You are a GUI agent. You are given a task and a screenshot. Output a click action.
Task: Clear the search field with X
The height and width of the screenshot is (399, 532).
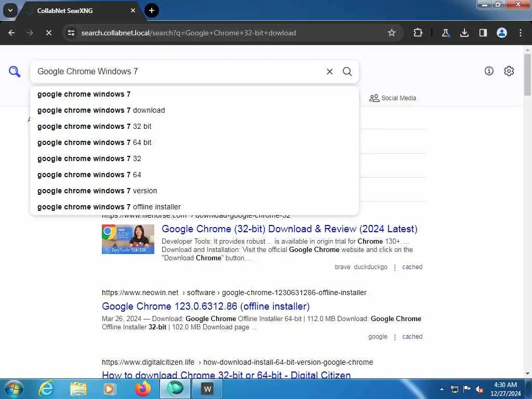pyautogui.click(x=329, y=72)
